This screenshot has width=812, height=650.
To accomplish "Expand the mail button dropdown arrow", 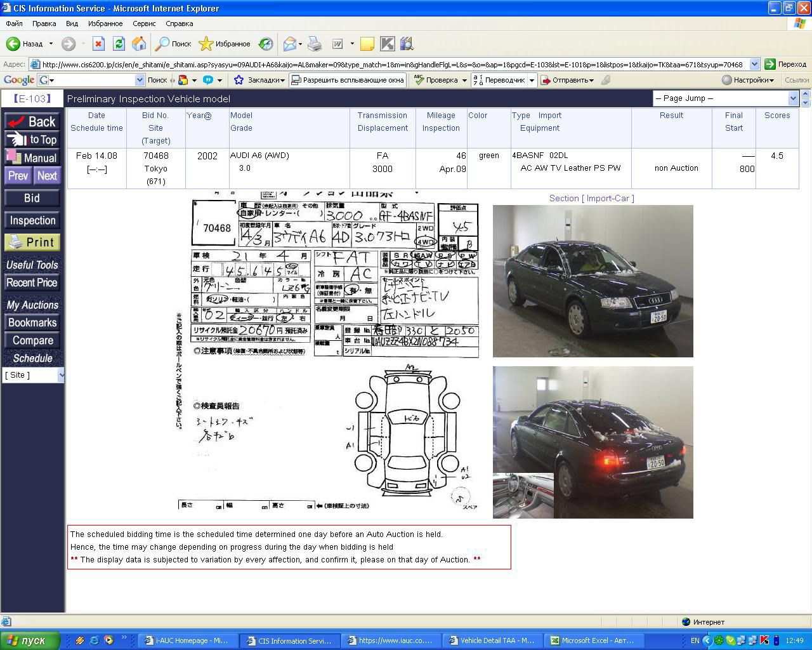I will [300, 44].
